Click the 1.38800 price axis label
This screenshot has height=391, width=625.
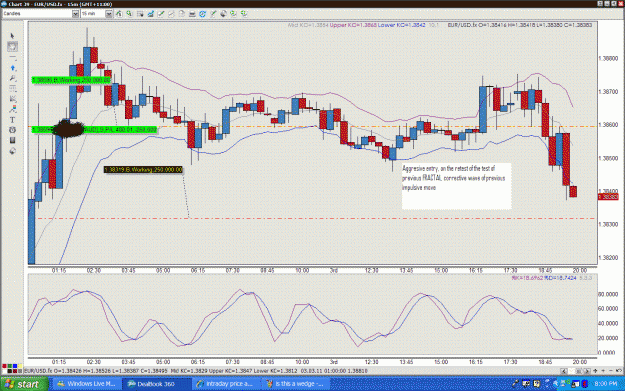[x=608, y=59]
